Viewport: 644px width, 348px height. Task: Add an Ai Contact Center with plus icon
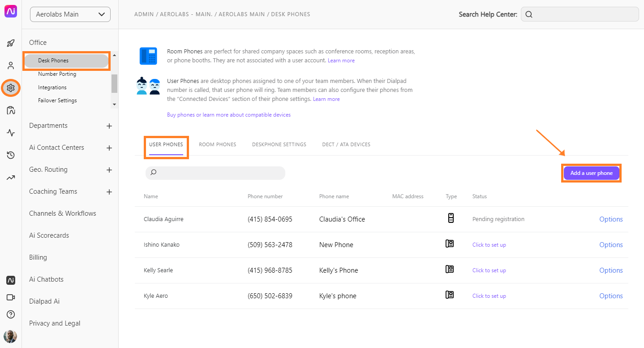[109, 148]
